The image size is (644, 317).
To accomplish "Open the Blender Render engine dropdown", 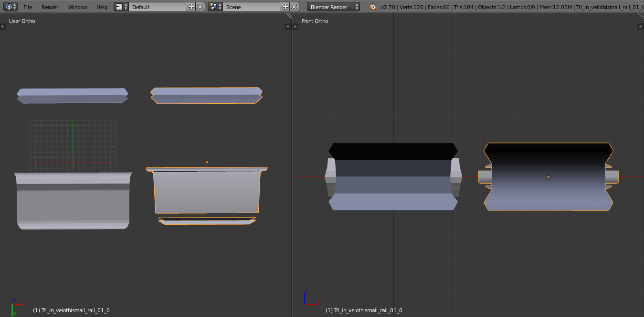I will click(x=333, y=7).
